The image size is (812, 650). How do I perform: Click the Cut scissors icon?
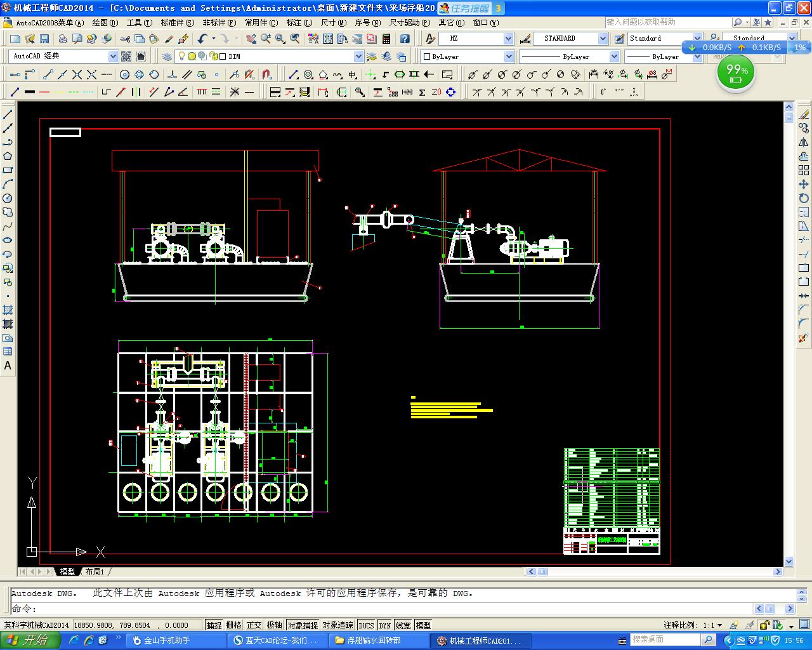[x=124, y=39]
